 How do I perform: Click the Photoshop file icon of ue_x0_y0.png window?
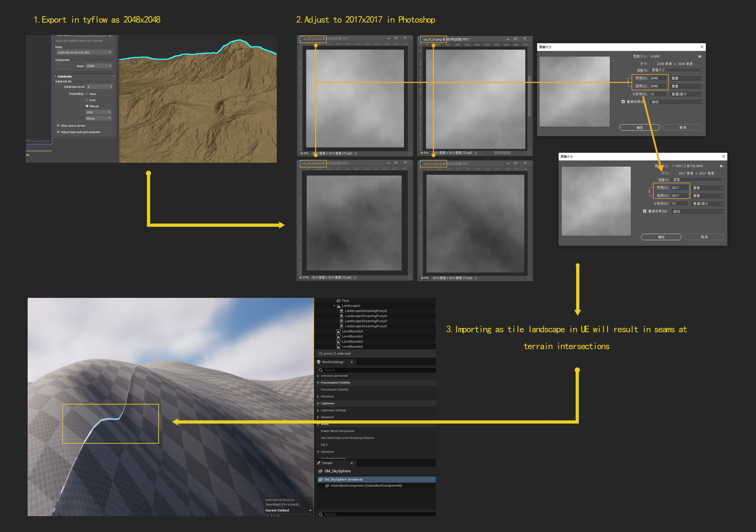(300, 163)
